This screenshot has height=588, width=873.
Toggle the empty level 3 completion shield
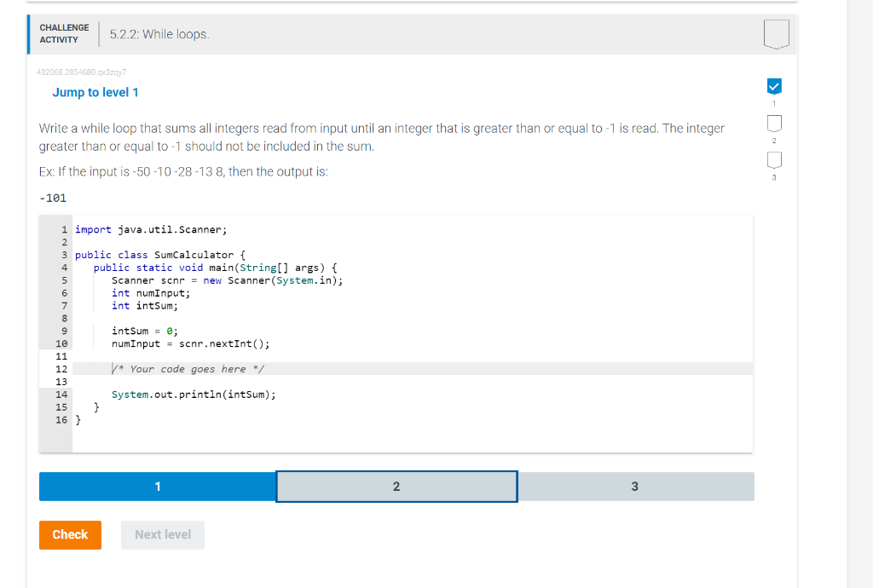[x=774, y=159]
